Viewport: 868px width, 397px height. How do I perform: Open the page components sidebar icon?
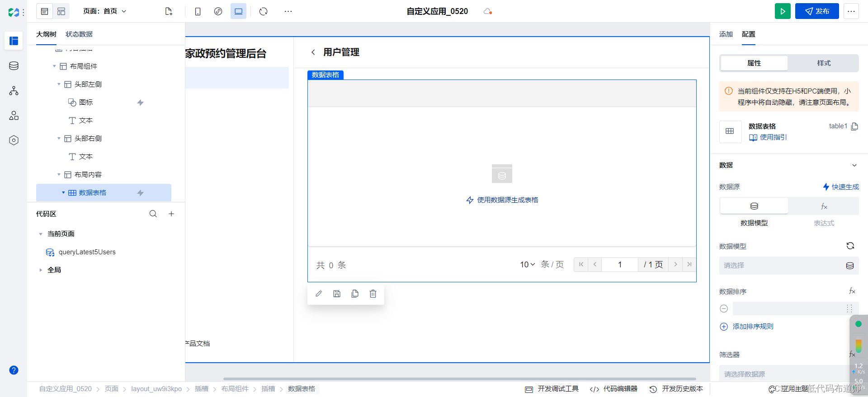click(14, 41)
